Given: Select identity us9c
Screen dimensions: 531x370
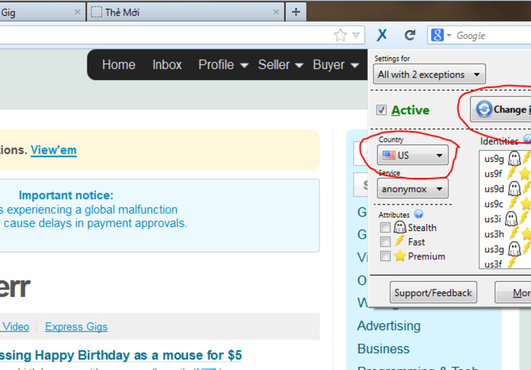Looking at the screenshot, I should (493, 204).
